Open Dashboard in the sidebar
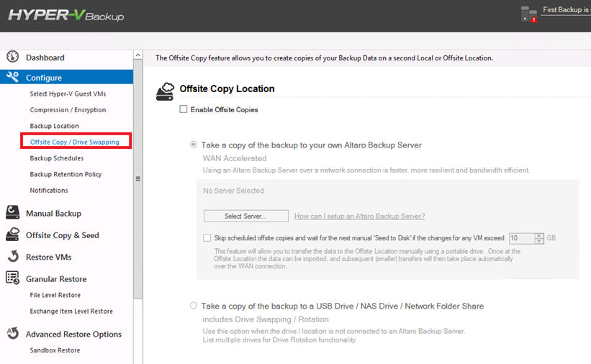This screenshot has height=364, width=591. pos(45,58)
